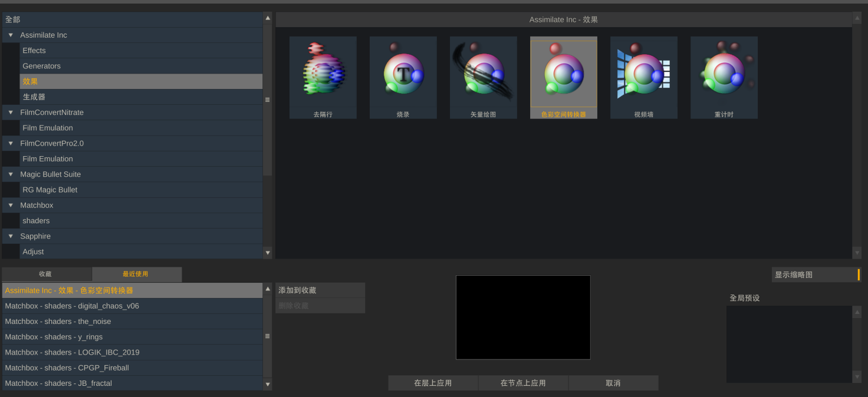Grab the category tree scrollbar handle

tap(268, 100)
